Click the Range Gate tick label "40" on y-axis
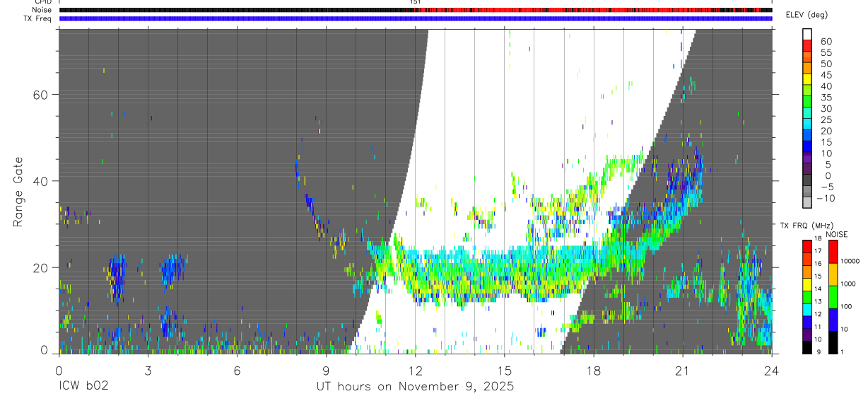This screenshot has width=868, height=401. [x=42, y=181]
